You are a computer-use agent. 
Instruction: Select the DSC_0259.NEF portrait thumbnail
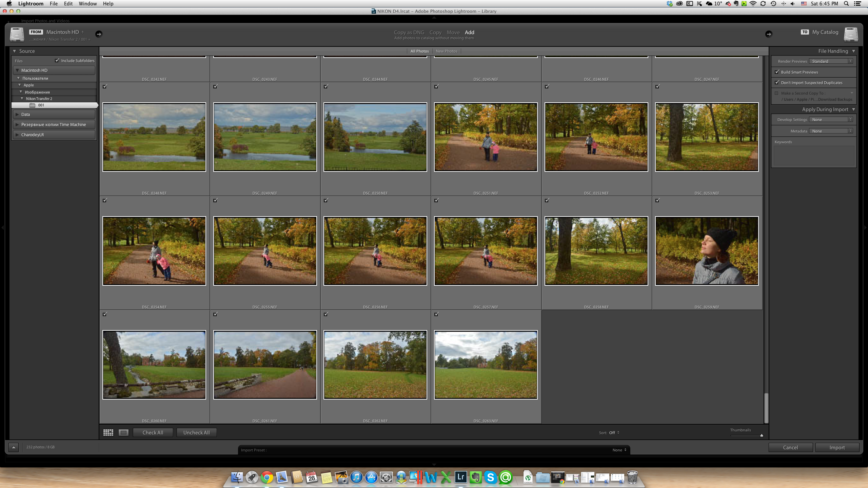(707, 251)
